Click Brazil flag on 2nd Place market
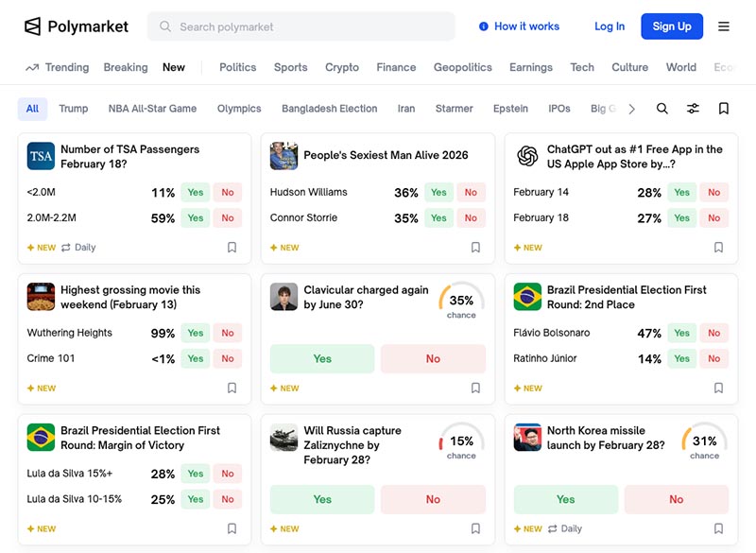 tap(527, 297)
